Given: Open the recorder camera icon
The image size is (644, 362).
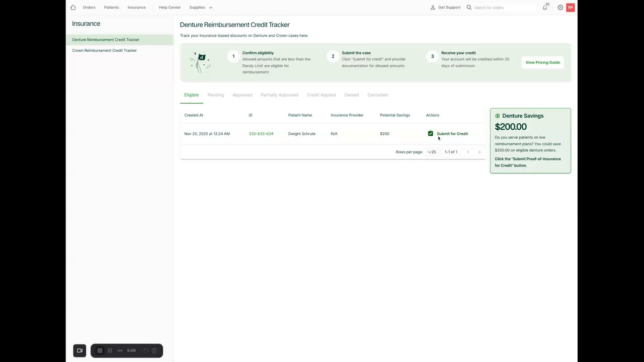Looking at the screenshot, I should pyautogui.click(x=79, y=350).
